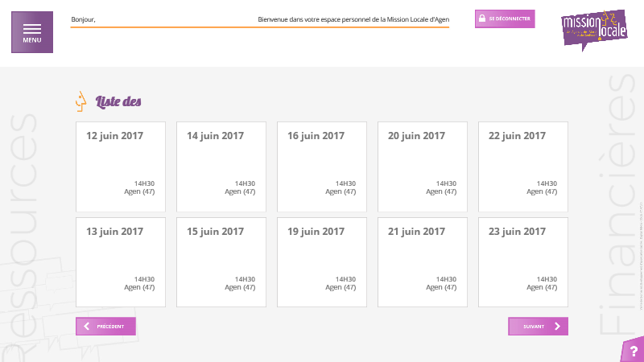Image resolution: width=644 pixels, height=362 pixels.
Task: Click Agen (47) on the 23 juin card
Action: (542, 287)
